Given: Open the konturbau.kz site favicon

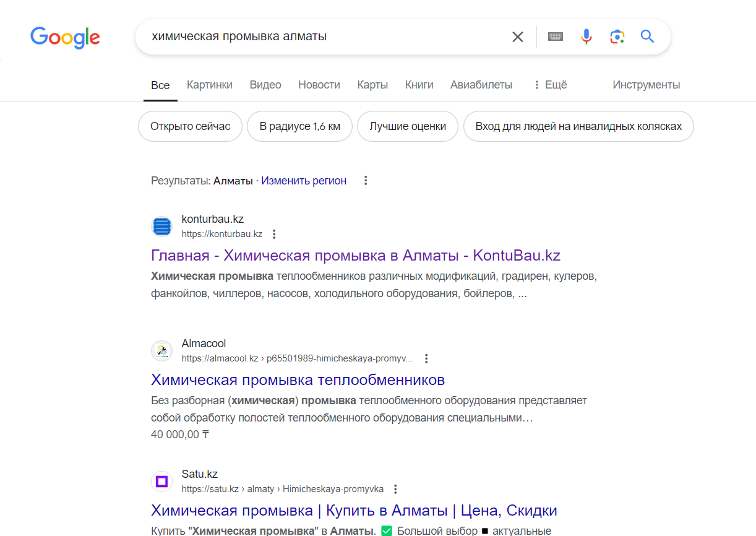Looking at the screenshot, I should [161, 227].
